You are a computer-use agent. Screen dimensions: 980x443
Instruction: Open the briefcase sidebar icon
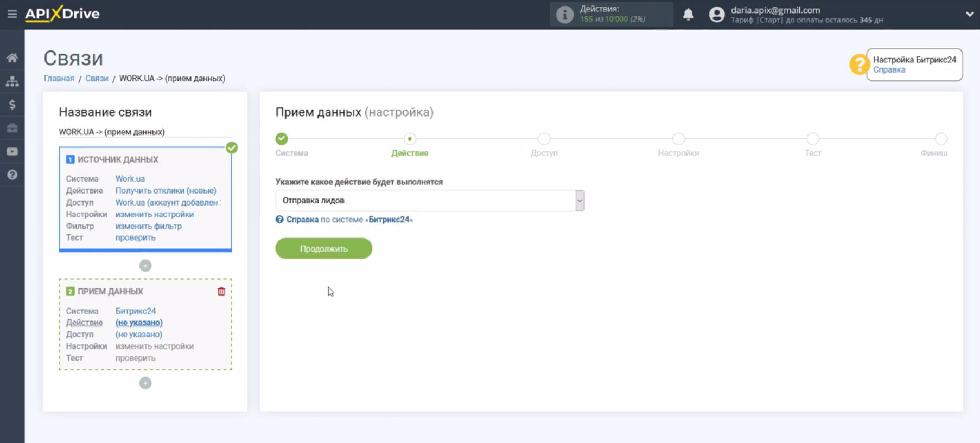[12, 128]
